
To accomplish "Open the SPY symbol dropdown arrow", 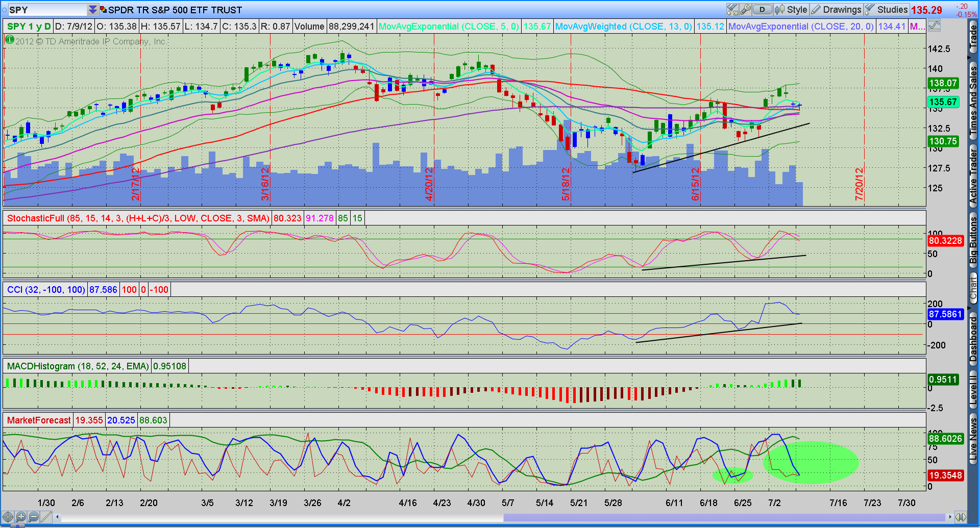I will coord(92,10).
